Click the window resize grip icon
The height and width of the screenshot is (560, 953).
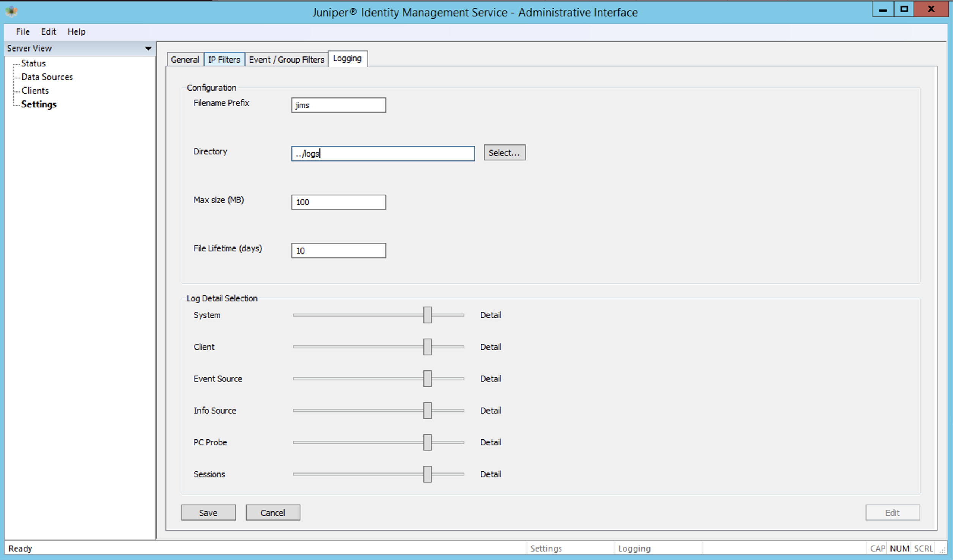[942, 550]
